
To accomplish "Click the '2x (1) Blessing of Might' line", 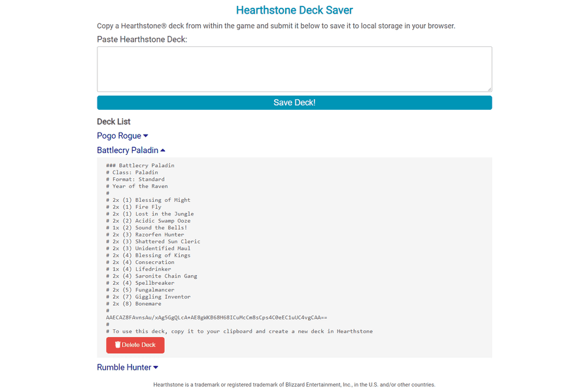I will [x=148, y=200].
